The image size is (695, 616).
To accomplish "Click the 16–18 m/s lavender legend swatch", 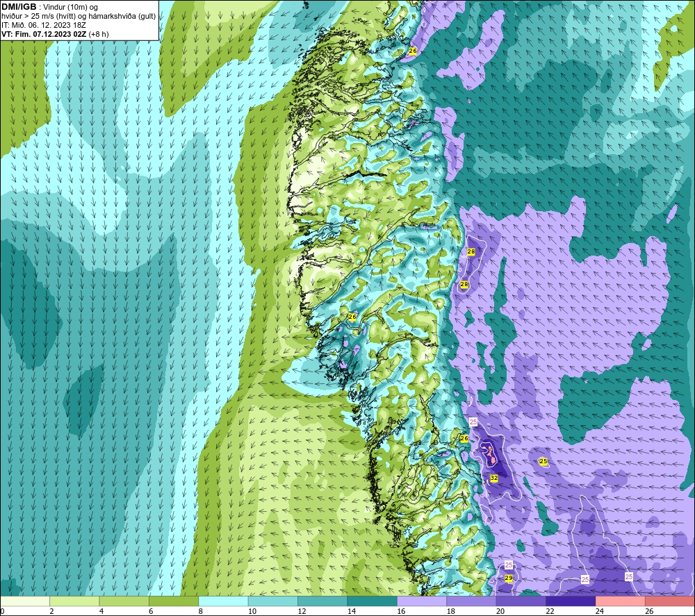I will [x=422, y=601].
